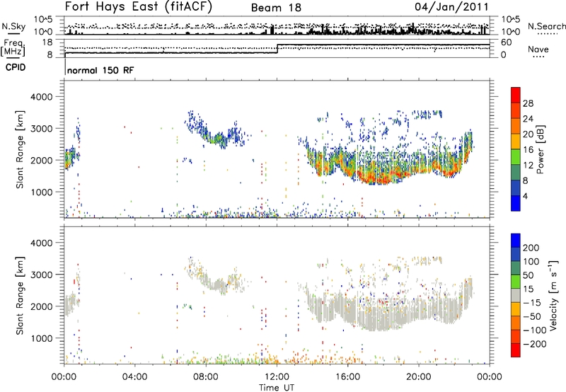566x392 pixels.
Task: Click the 'CPID' label
Action: coord(16,67)
